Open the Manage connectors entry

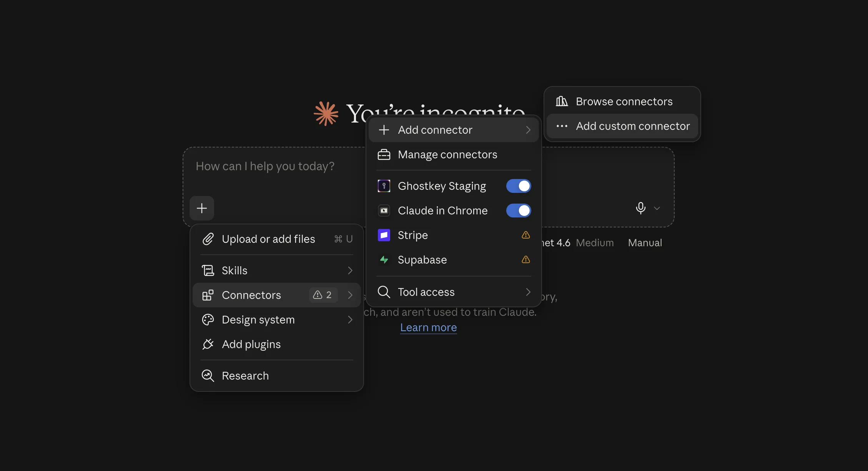click(x=454, y=154)
